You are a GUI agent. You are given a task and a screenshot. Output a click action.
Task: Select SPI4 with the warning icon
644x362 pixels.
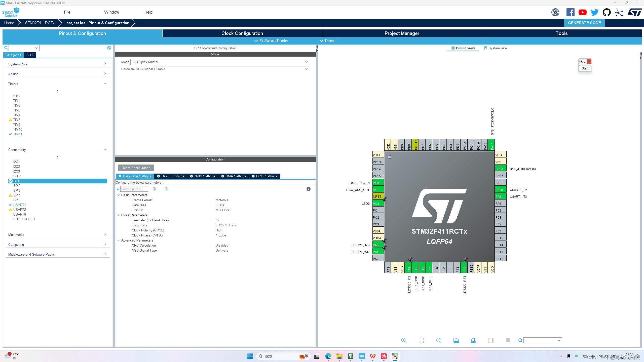click(x=17, y=195)
